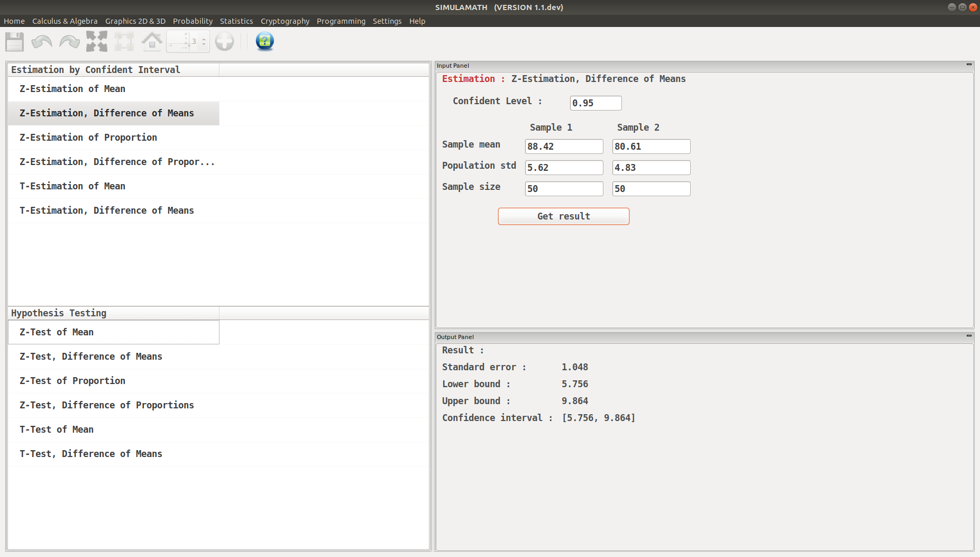Open help with blue question mark icon
Screen dimensions: 980x557
[264, 41]
